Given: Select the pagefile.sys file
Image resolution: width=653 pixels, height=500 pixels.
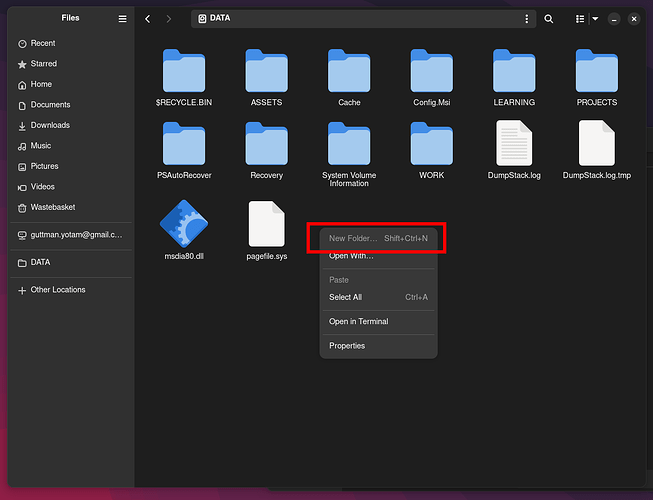Looking at the screenshot, I should click(x=267, y=231).
